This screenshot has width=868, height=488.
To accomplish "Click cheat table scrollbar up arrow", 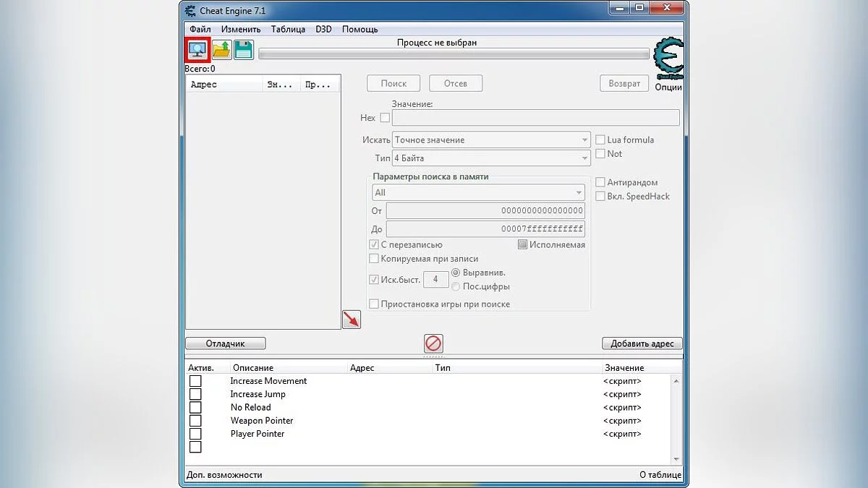I will click(x=676, y=380).
